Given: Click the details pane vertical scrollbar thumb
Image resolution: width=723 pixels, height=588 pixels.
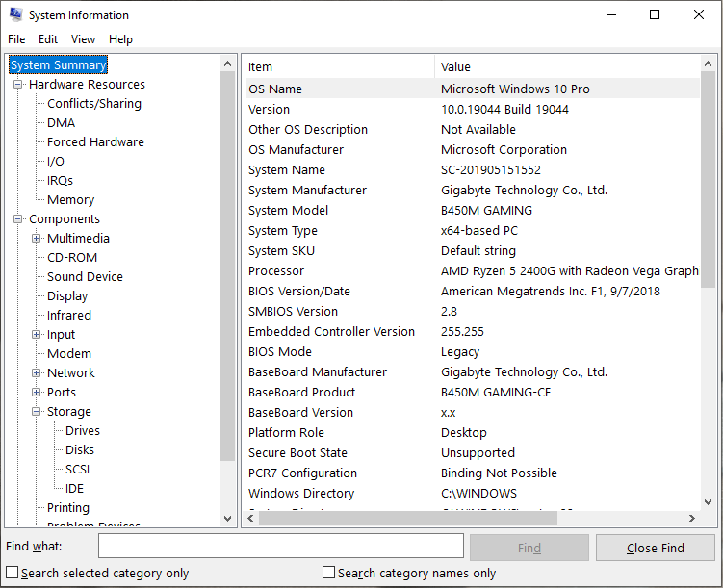Looking at the screenshot, I should click(708, 180).
